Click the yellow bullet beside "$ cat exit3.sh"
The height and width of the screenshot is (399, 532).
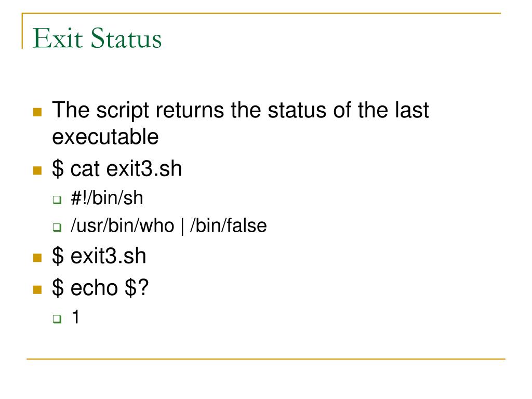coord(37,170)
